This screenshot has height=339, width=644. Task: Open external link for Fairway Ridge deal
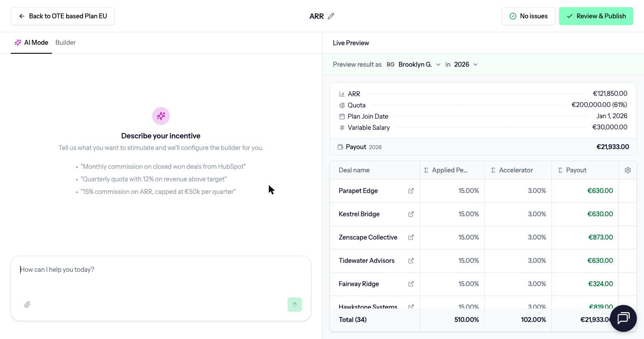[x=411, y=284]
